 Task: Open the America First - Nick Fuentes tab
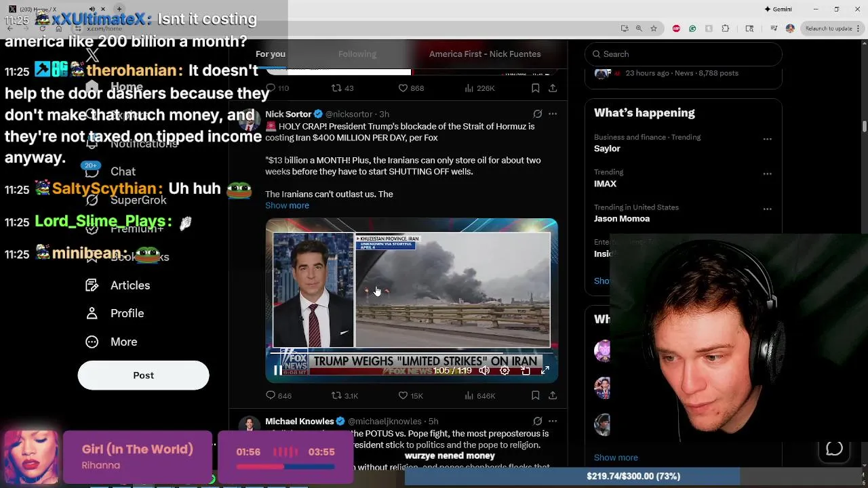485,54
